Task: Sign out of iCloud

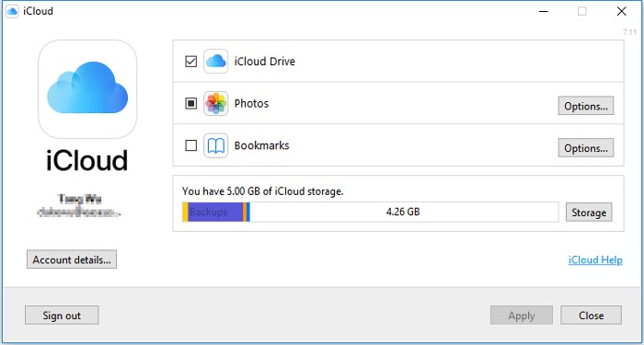Action: pyautogui.click(x=62, y=316)
